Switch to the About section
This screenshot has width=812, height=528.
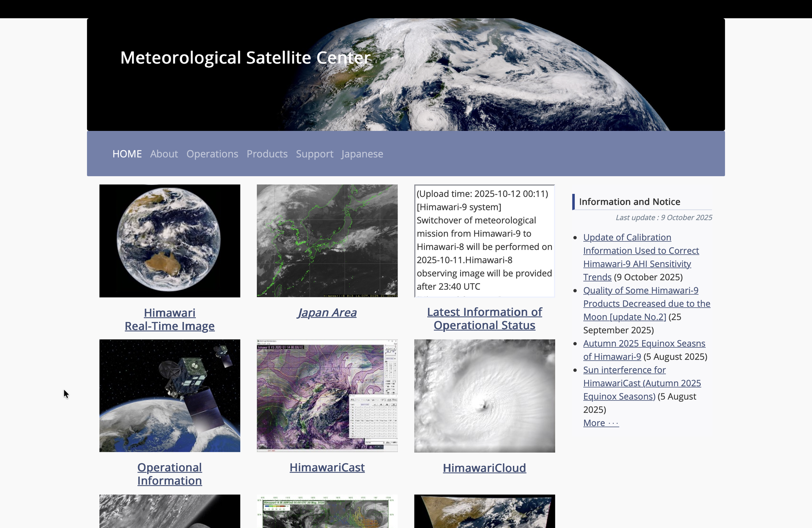[164, 154]
